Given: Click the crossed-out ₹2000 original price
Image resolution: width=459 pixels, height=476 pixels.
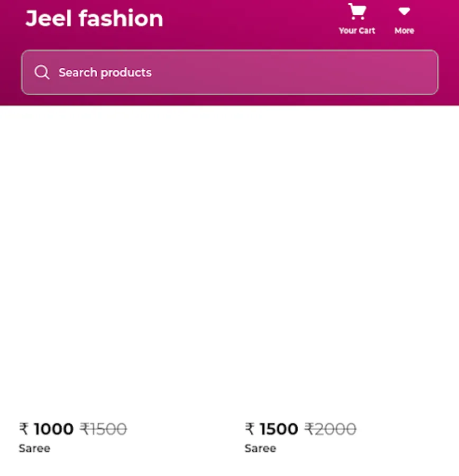Looking at the screenshot, I should [331, 429].
